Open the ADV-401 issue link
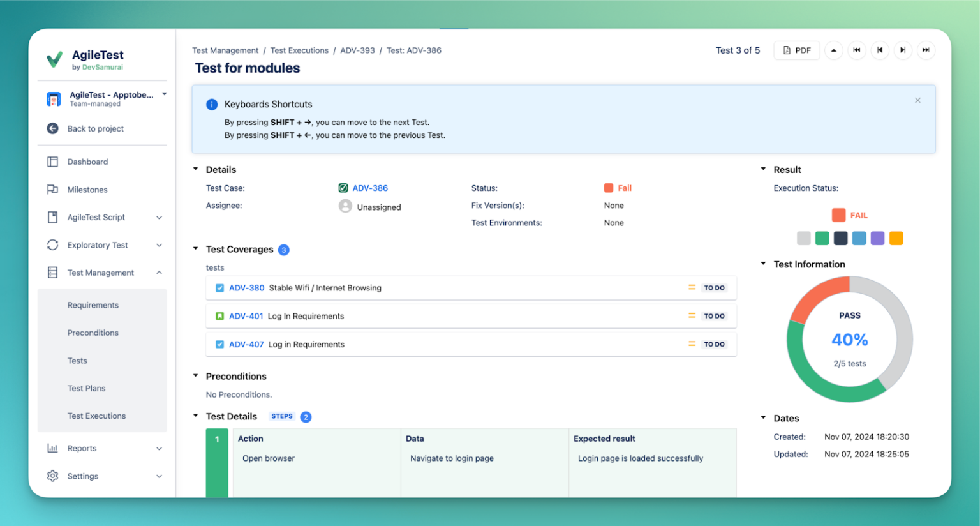 click(x=246, y=316)
